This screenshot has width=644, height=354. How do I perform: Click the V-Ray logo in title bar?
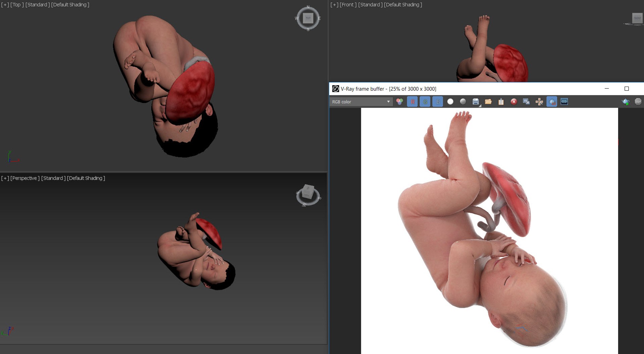point(335,89)
